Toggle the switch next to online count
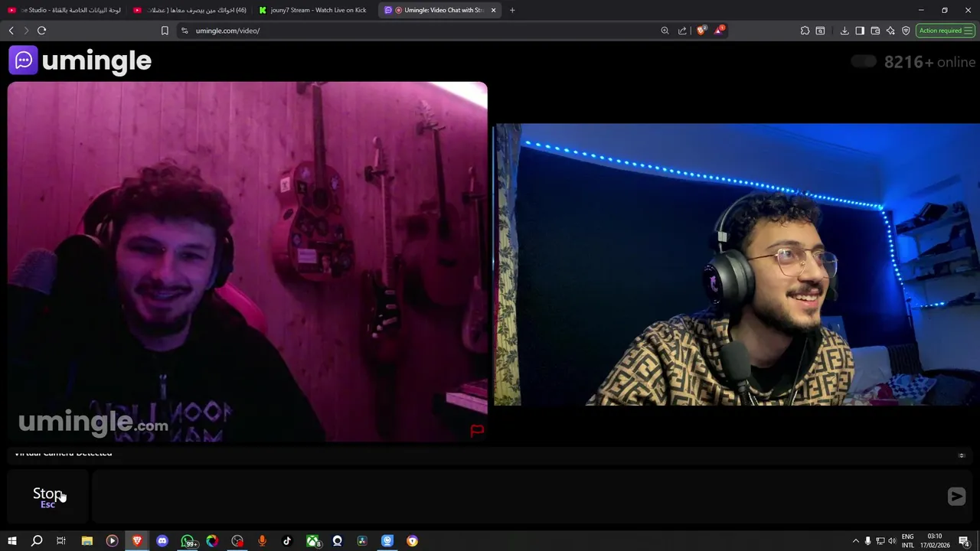 (x=864, y=62)
